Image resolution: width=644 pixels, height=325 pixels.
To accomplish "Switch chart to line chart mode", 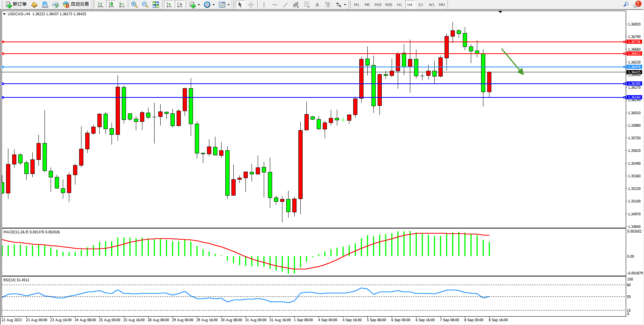I will click(122, 5).
